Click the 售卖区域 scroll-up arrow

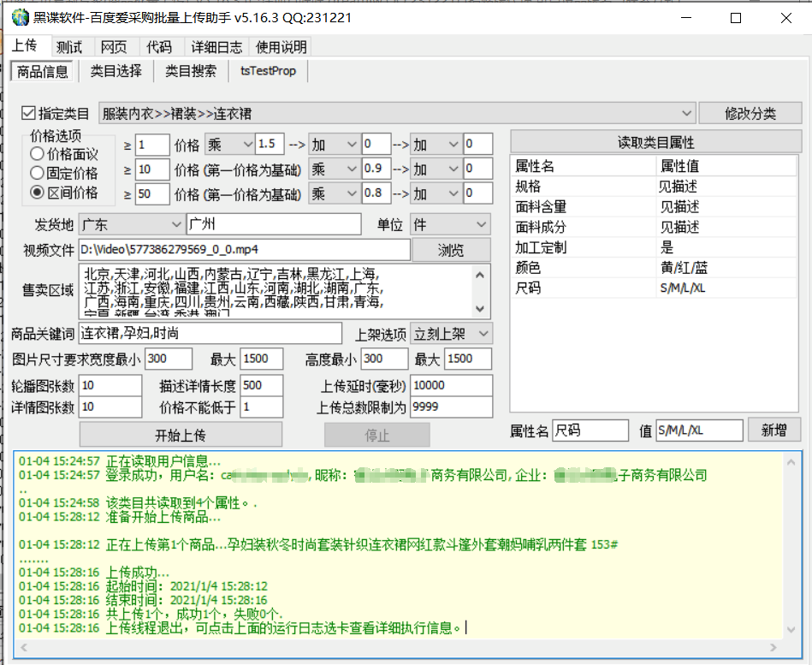pos(480,275)
